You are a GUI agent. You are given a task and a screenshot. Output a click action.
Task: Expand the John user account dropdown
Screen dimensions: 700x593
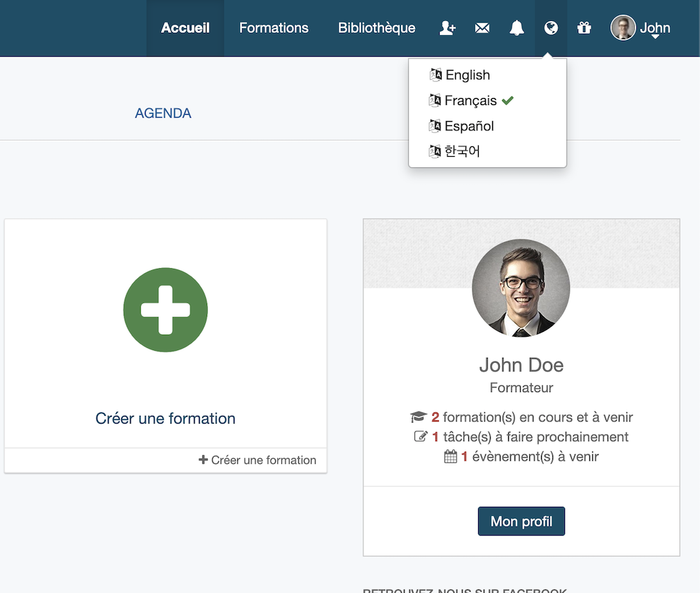pyautogui.click(x=641, y=28)
